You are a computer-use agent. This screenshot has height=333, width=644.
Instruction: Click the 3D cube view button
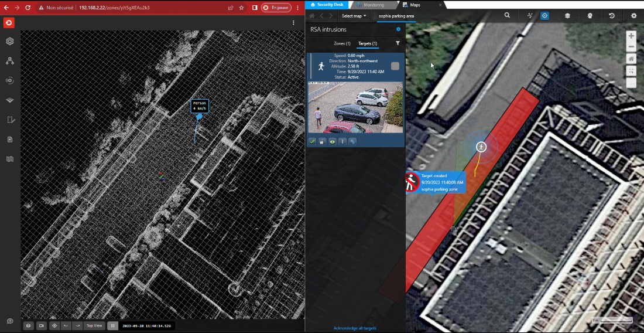pos(28,325)
